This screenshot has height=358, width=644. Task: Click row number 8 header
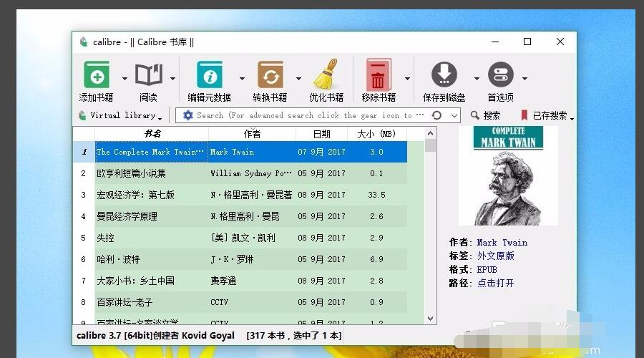point(84,302)
